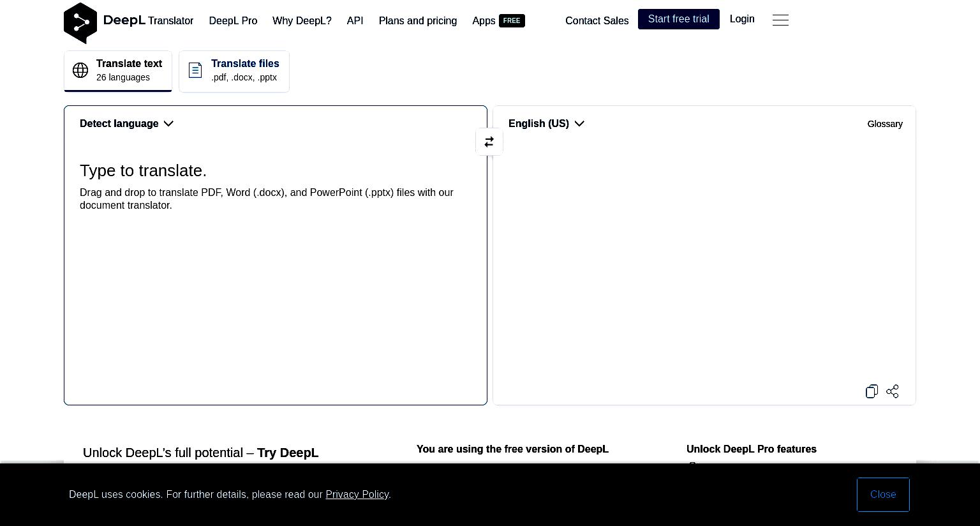Image resolution: width=980 pixels, height=526 pixels.
Task: Click 'Unlock DeepL Pro features' heading
Action: click(x=752, y=449)
